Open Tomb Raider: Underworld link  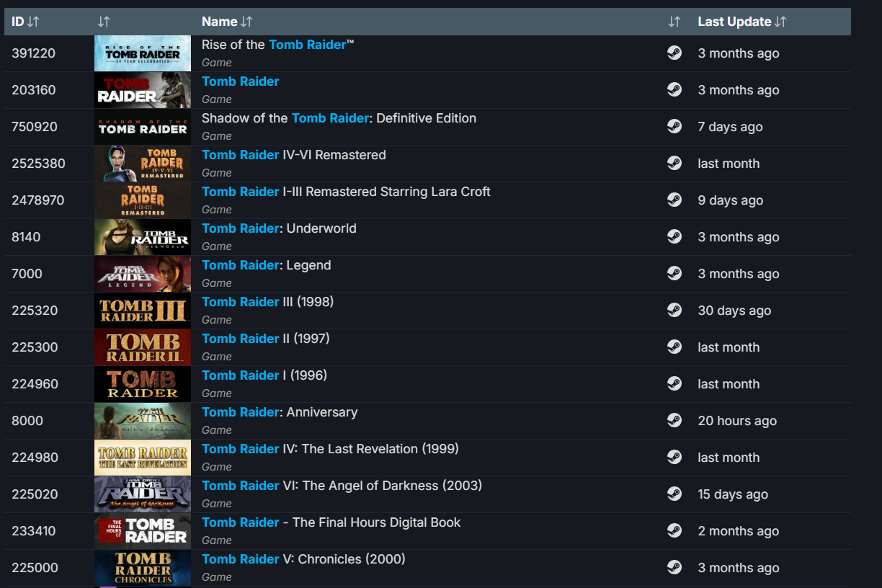pos(279,228)
